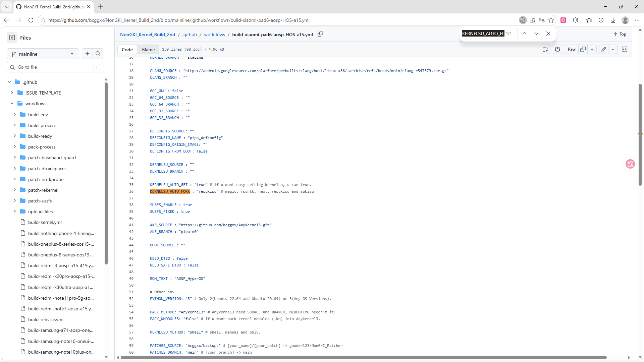Switch to the Code view tab

[x=127, y=49]
